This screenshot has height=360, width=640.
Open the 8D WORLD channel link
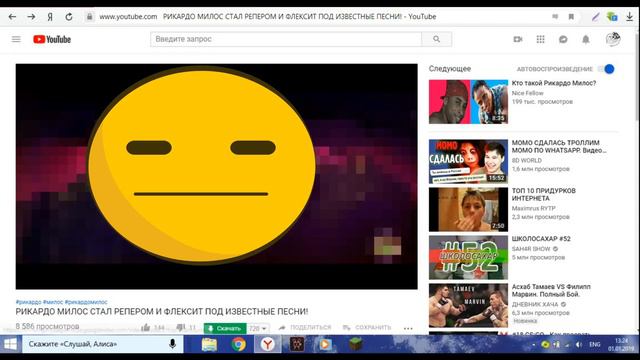pyautogui.click(x=527, y=160)
